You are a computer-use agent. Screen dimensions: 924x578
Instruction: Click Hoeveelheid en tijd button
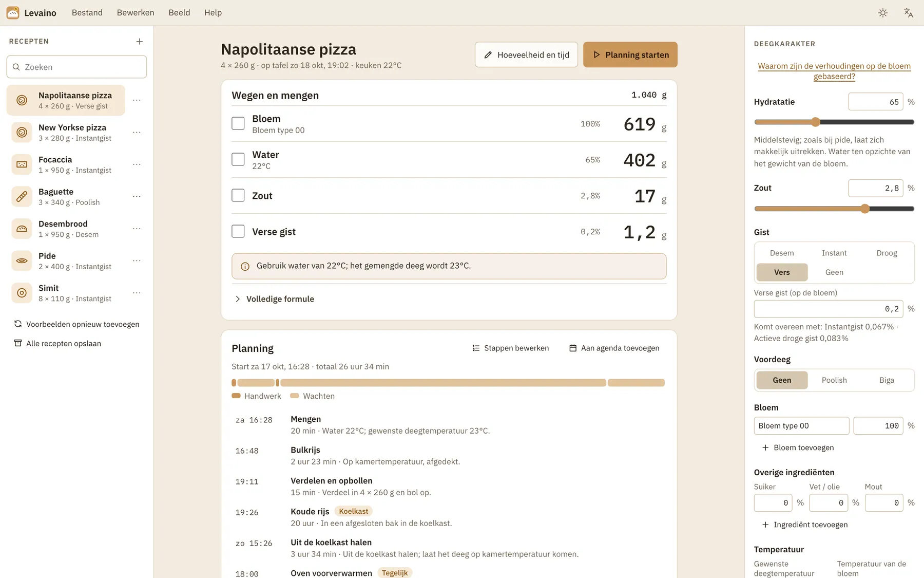[526, 54]
